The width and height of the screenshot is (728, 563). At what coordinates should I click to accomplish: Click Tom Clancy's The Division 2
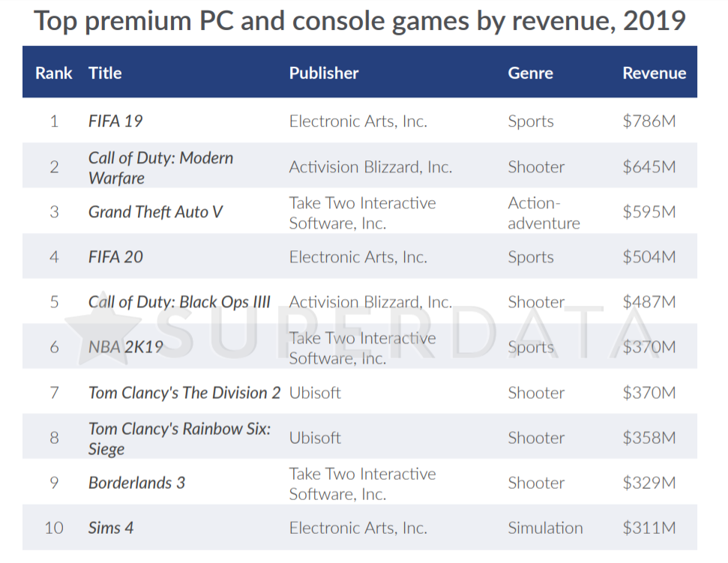[184, 393]
